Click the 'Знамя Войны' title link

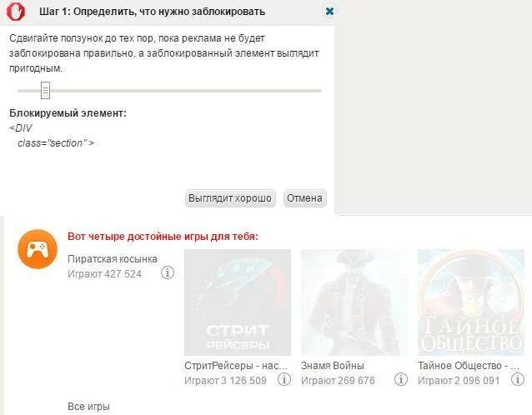(x=333, y=366)
